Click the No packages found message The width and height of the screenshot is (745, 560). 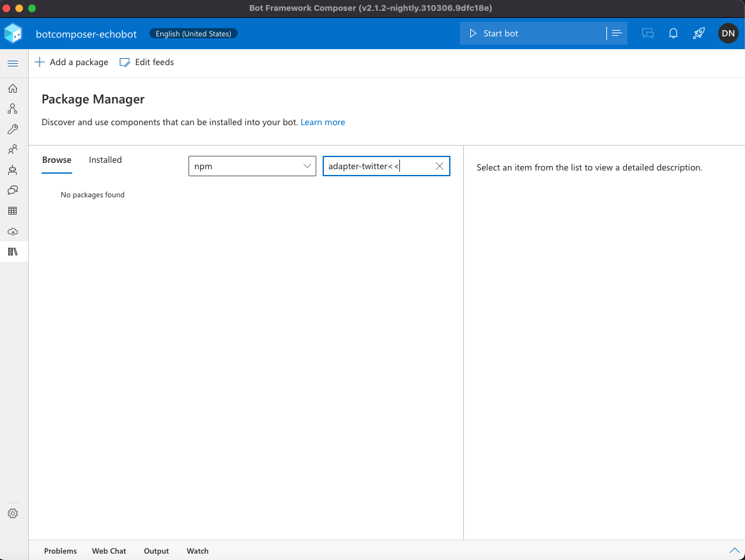93,195
